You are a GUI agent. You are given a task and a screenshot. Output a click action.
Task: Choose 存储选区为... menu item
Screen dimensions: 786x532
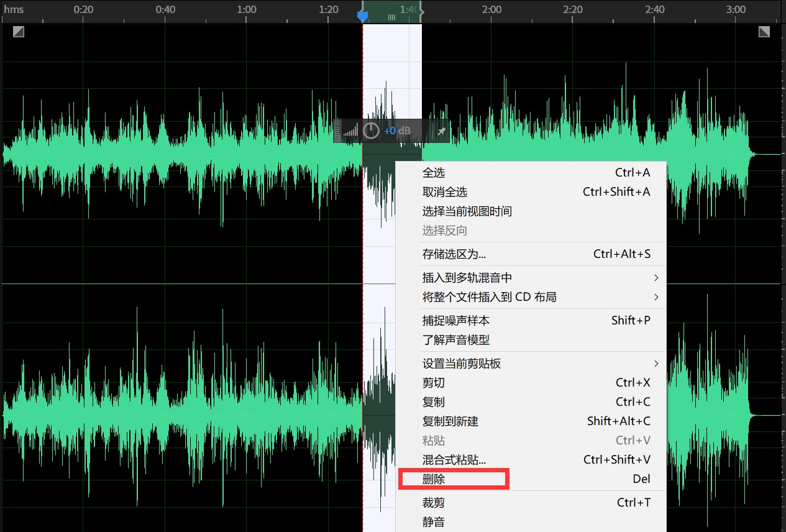point(454,254)
